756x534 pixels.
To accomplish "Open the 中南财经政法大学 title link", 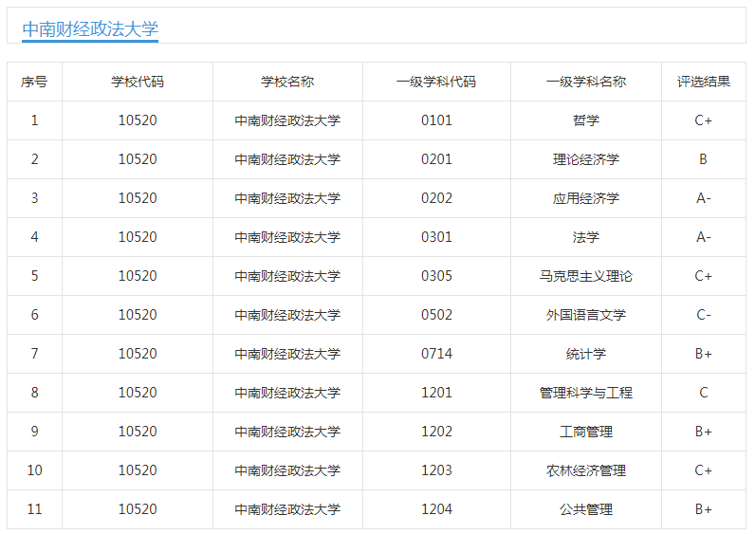I will [90, 28].
